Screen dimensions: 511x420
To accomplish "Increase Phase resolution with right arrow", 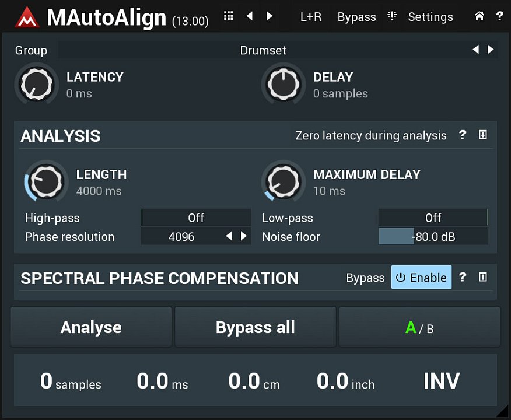I will pyautogui.click(x=244, y=236).
